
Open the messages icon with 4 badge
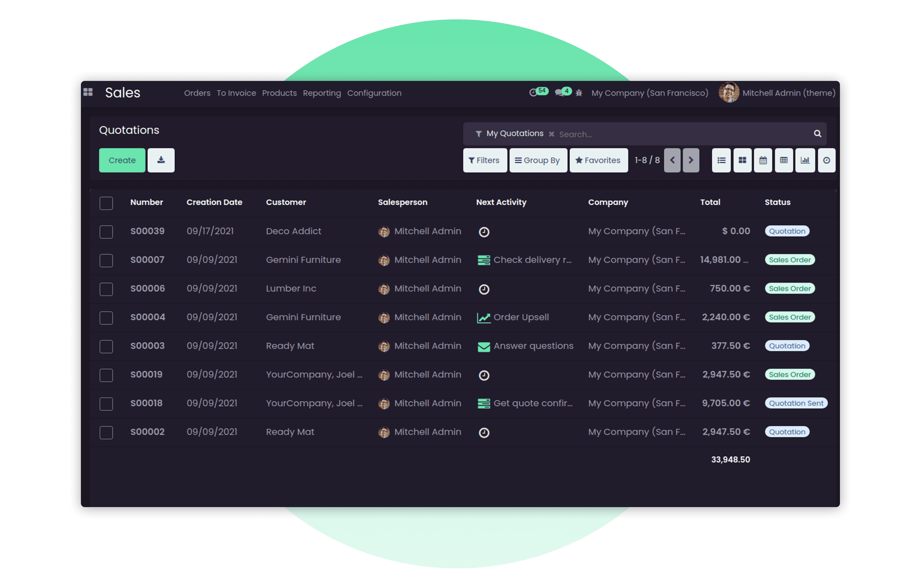559,92
